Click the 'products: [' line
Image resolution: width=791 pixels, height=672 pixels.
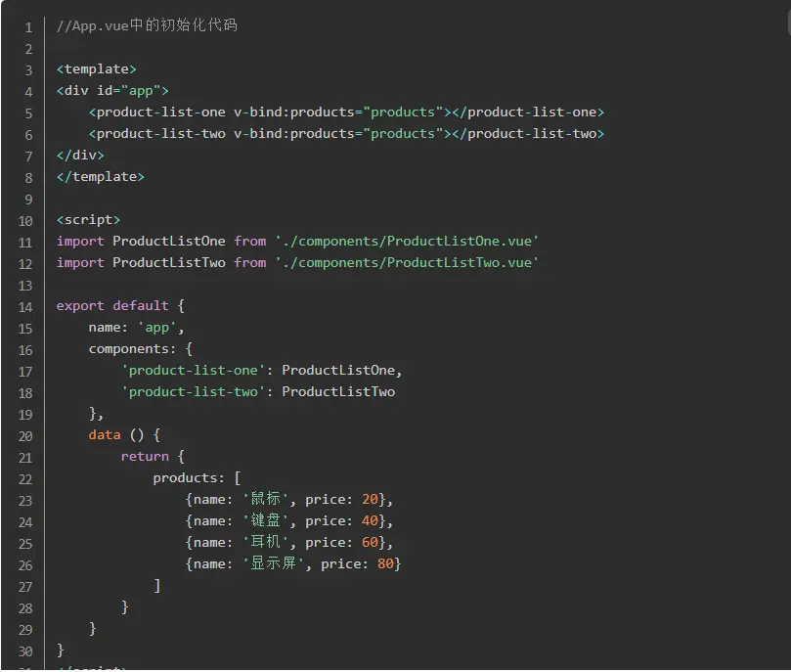(x=198, y=477)
